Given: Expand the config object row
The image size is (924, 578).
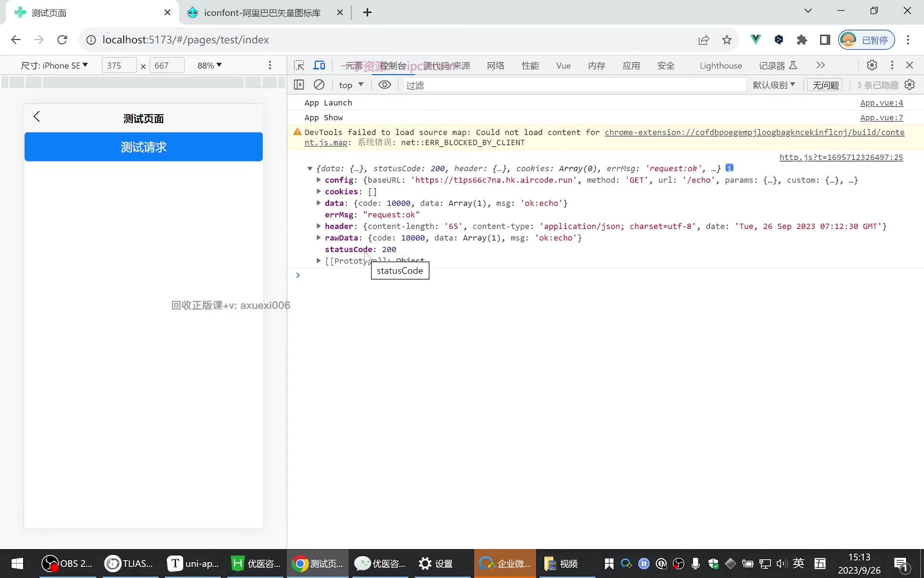Looking at the screenshot, I should pyautogui.click(x=319, y=180).
